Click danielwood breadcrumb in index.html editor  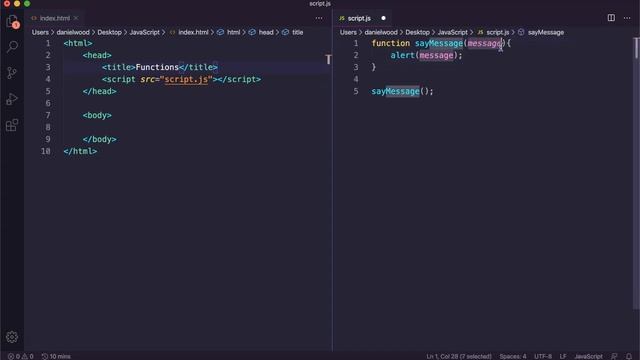(x=73, y=32)
